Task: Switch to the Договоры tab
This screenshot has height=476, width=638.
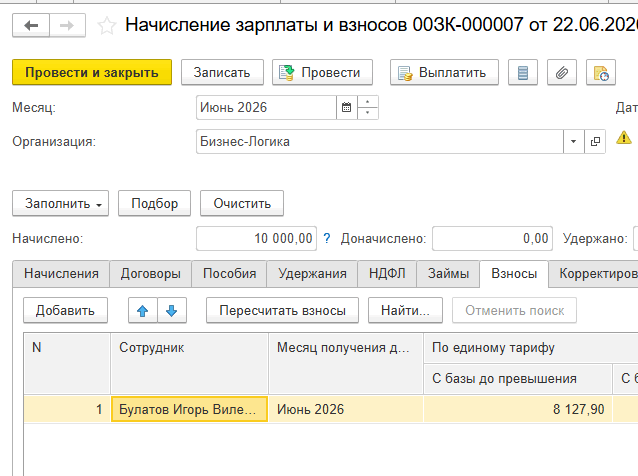Action: [x=151, y=274]
